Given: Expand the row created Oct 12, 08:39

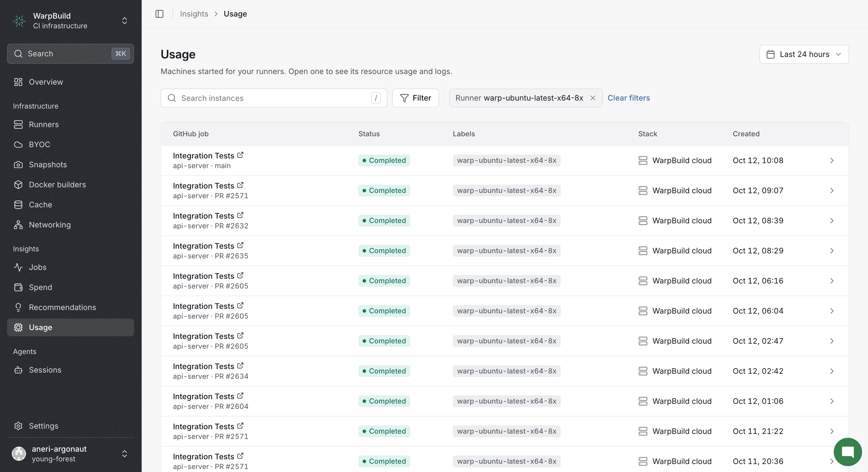Looking at the screenshot, I should point(832,221).
